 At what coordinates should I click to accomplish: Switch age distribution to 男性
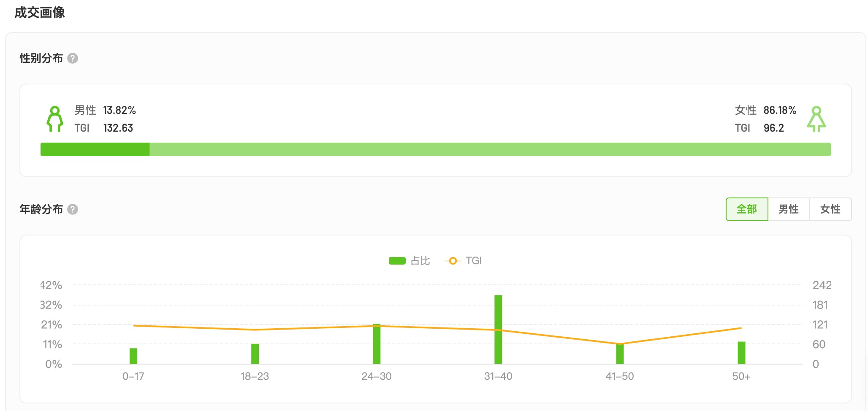788,209
